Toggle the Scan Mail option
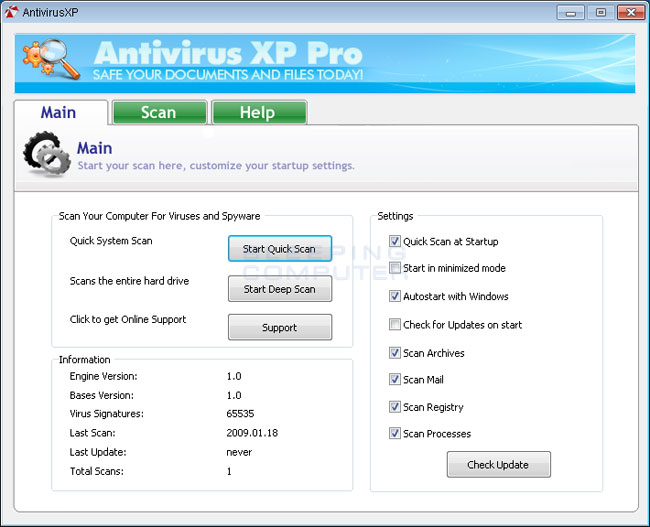 pos(395,379)
